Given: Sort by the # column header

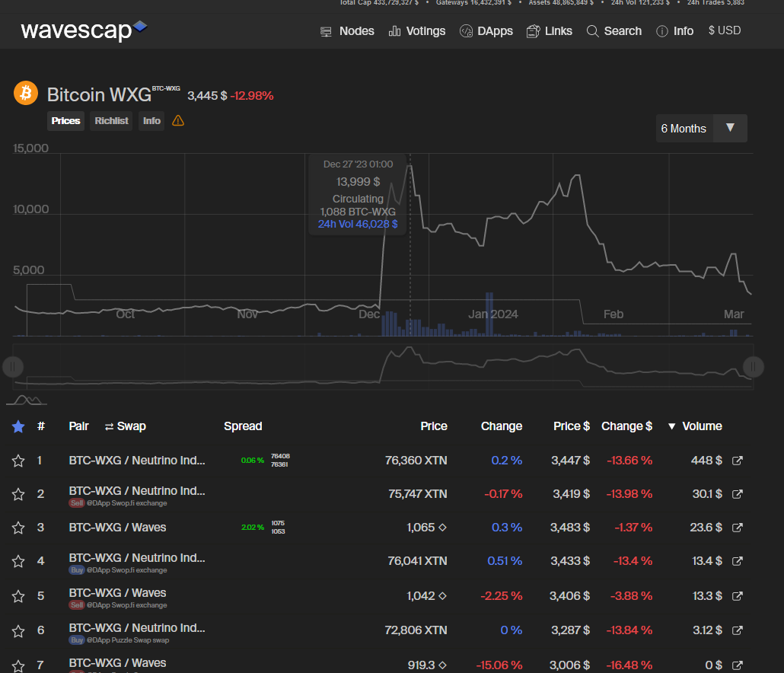Looking at the screenshot, I should click(41, 426).
